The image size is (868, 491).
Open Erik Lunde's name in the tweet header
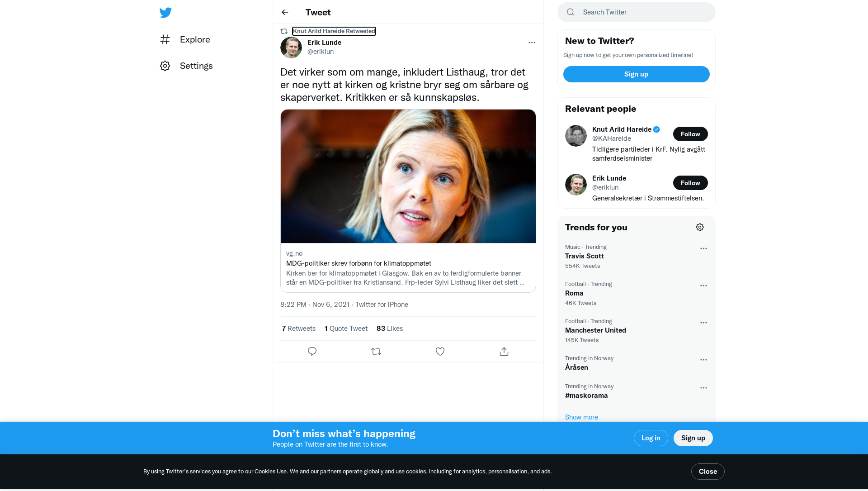click(x=324, y=43)
